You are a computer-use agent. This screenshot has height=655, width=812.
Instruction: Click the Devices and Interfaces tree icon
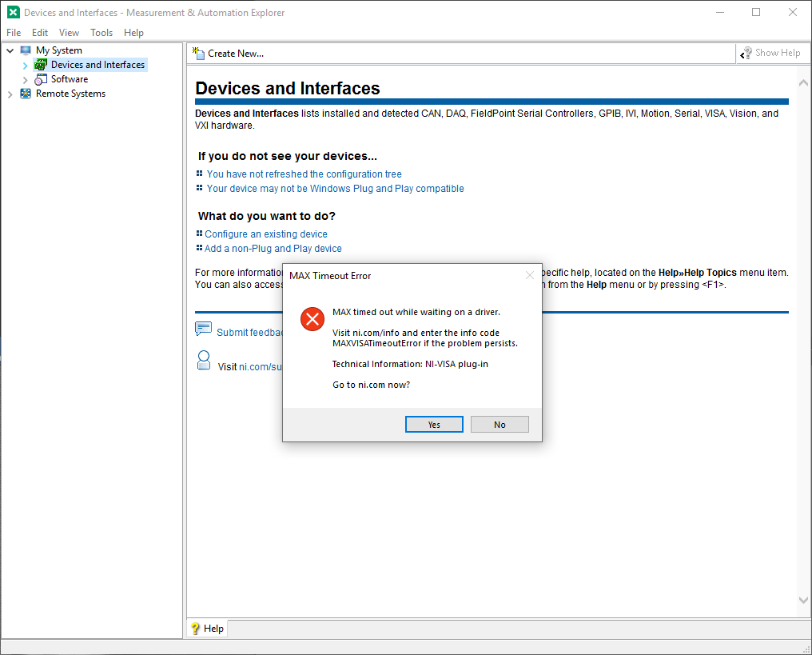[x=41, y=65]
